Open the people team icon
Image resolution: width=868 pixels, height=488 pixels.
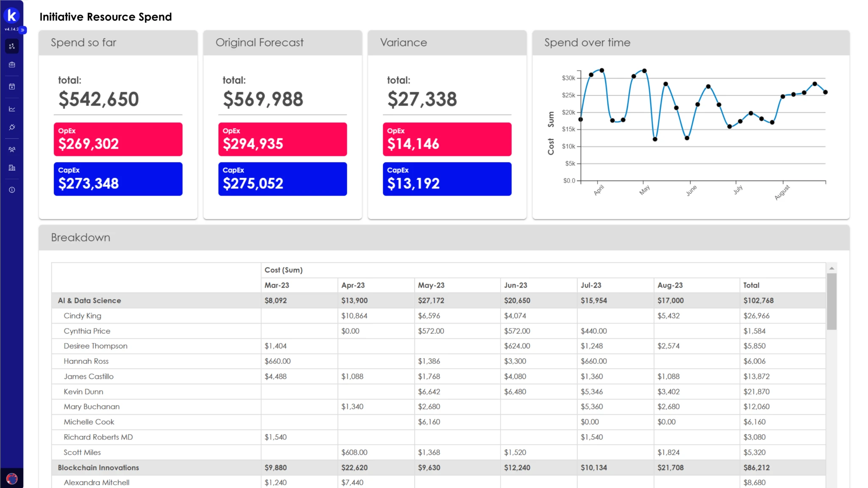click(12, 150)
